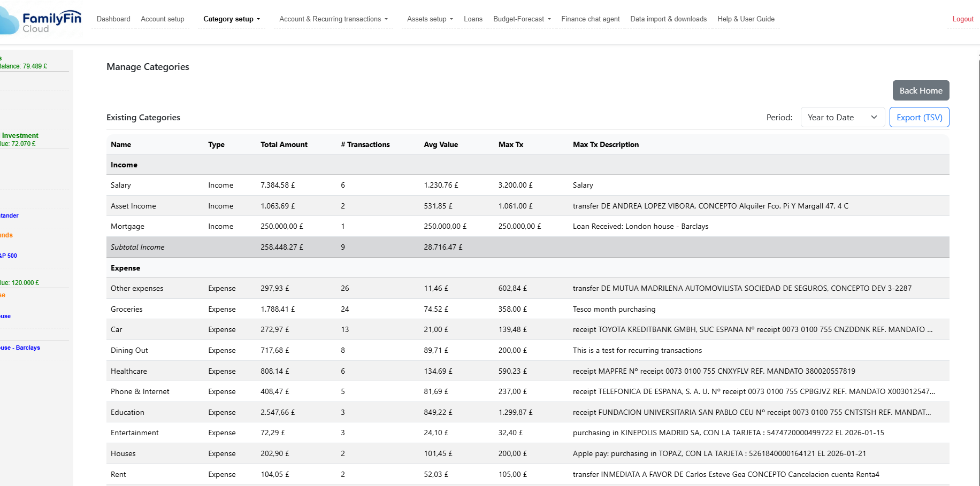The height and width of the screenshot is (486, 980).
Task: Click the sidebar fund link ending in 'P 500'
Action: pyautogui.click(x=9, y=256)
